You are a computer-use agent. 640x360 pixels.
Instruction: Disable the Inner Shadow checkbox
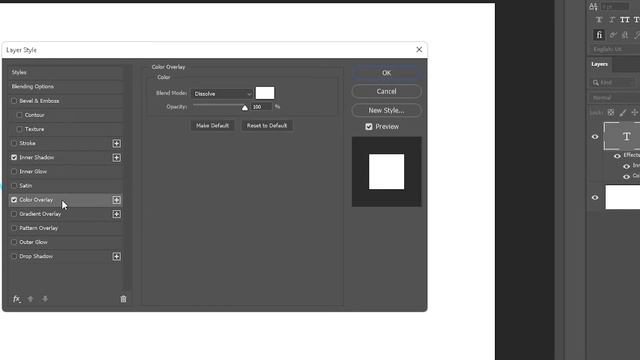pos(14,158)
